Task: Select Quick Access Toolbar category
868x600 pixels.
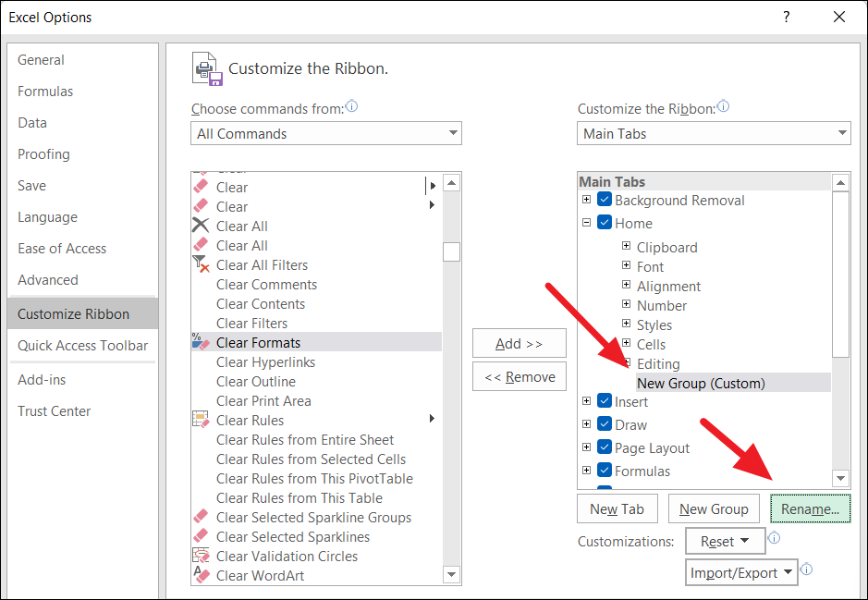Action: pyautogui.click(x=82, y=346)
